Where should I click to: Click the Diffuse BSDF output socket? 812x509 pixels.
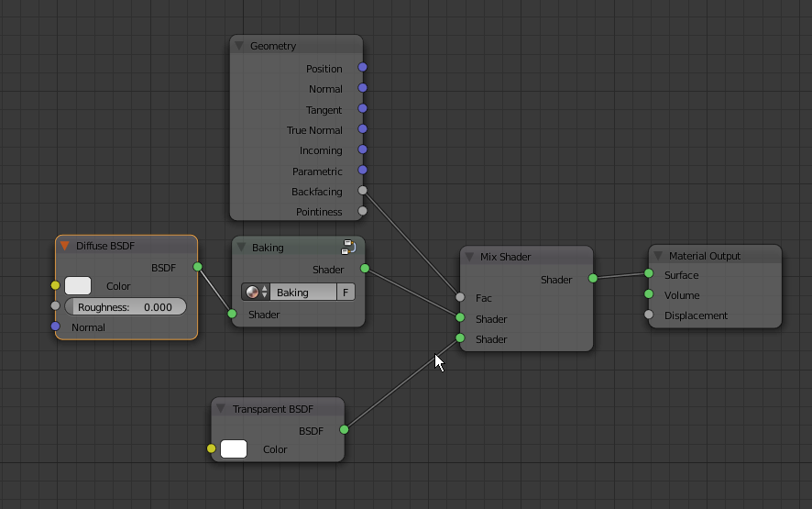(197, 266)
